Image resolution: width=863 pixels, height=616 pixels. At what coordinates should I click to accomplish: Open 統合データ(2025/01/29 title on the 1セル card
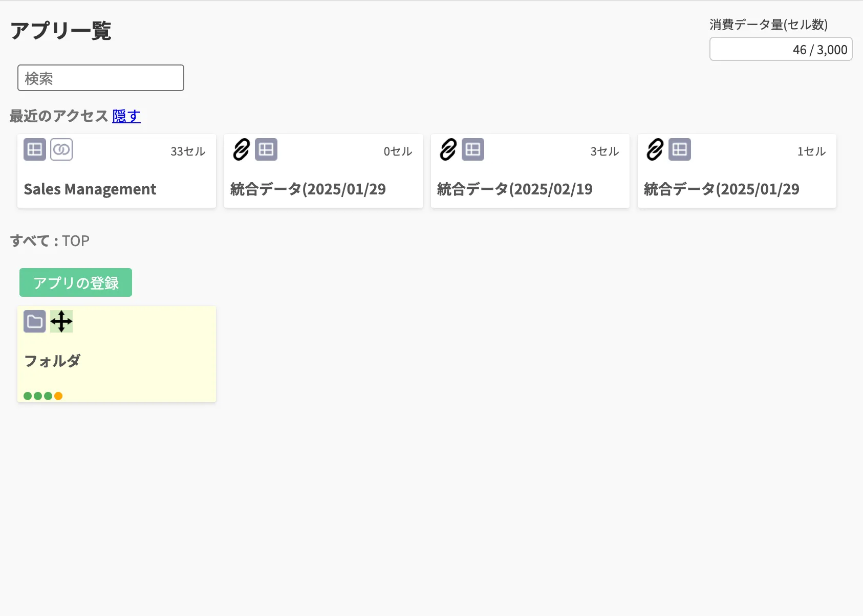click(x=722, y=189)
